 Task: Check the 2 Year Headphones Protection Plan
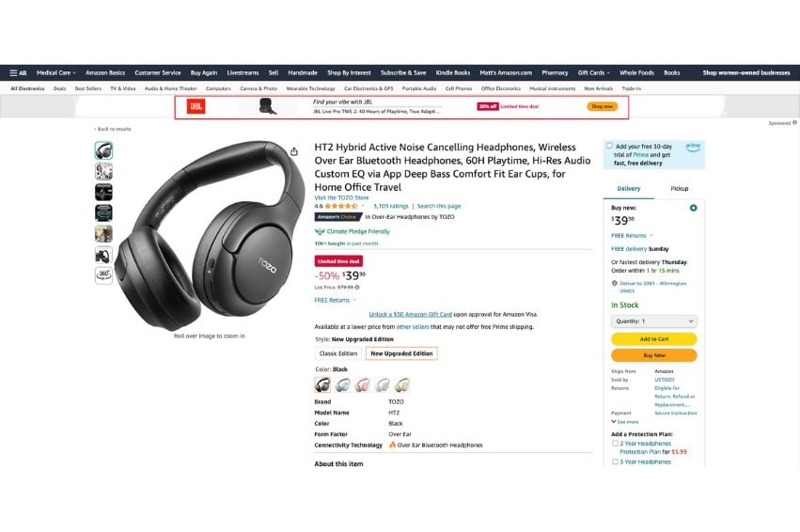615,444
